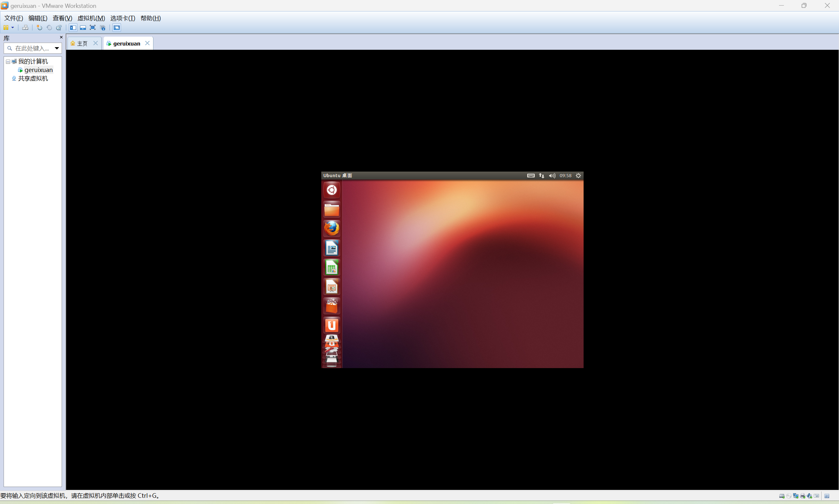The width and height of the screenshot is (839, 504).
Task: Collapse the 我的计算机 tree node
Action: 8,62
